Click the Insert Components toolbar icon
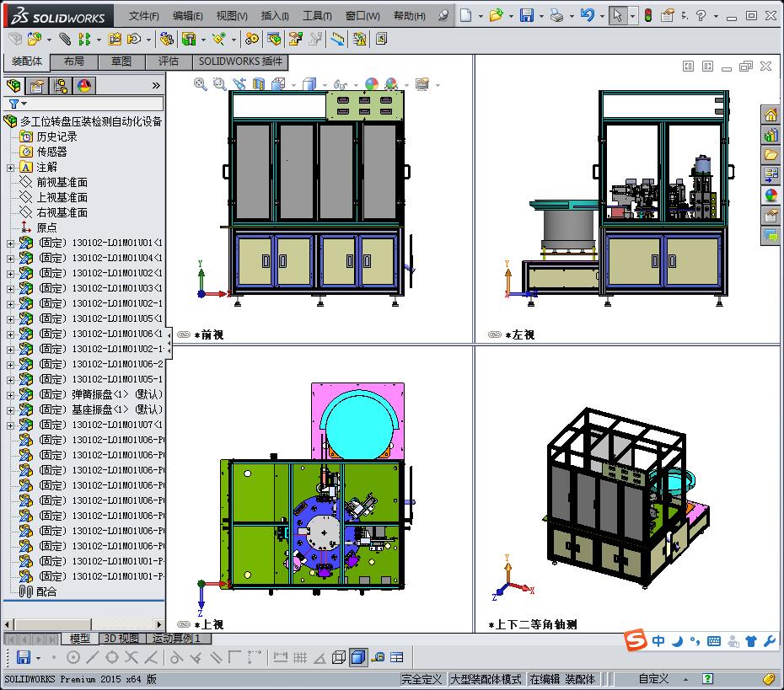The image size is (784, 690). pos(35,39)
